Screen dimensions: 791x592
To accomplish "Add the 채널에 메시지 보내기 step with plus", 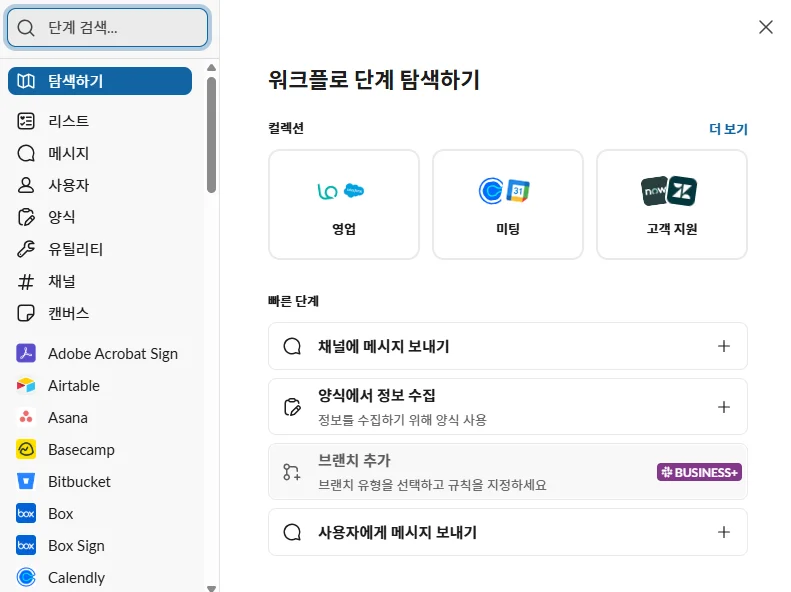I will click(x=724, y=346).
